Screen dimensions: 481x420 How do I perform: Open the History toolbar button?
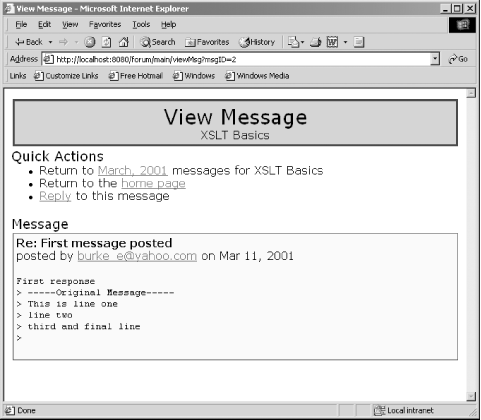pyautogui.click(x=257, y=42)
